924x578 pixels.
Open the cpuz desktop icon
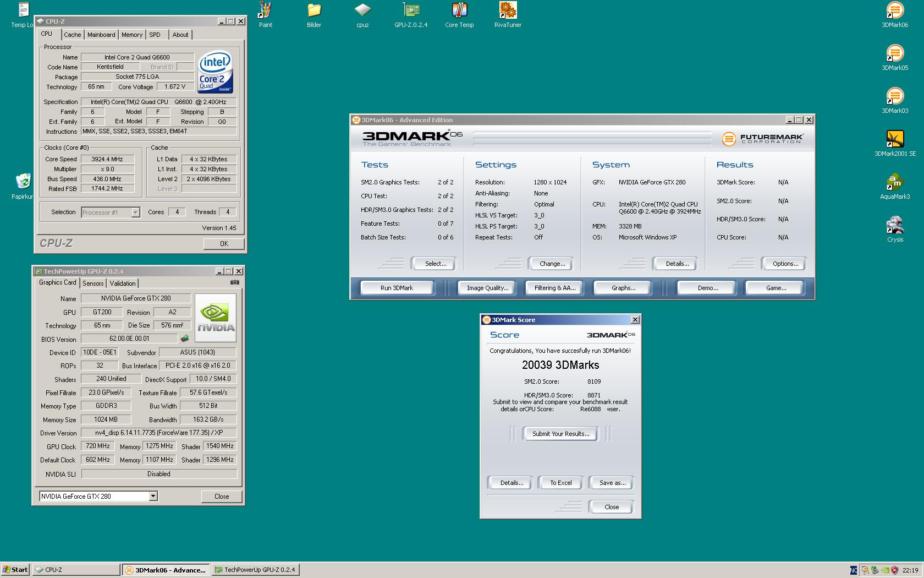tap(362, 14)
